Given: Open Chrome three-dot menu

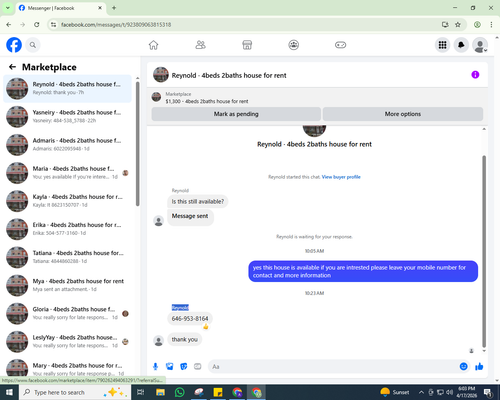Looking at the screenshot, I should (491, 25).
